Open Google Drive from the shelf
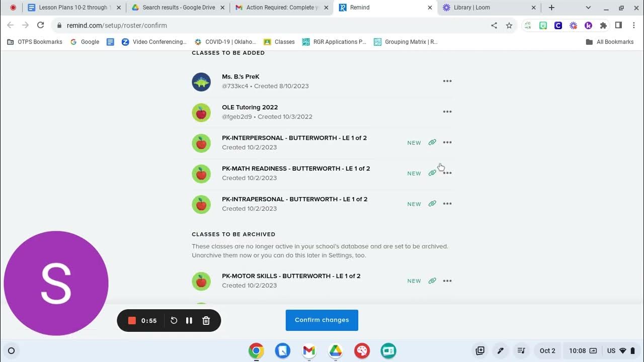This screenshot has width=644, height=362. click(336, 351)
